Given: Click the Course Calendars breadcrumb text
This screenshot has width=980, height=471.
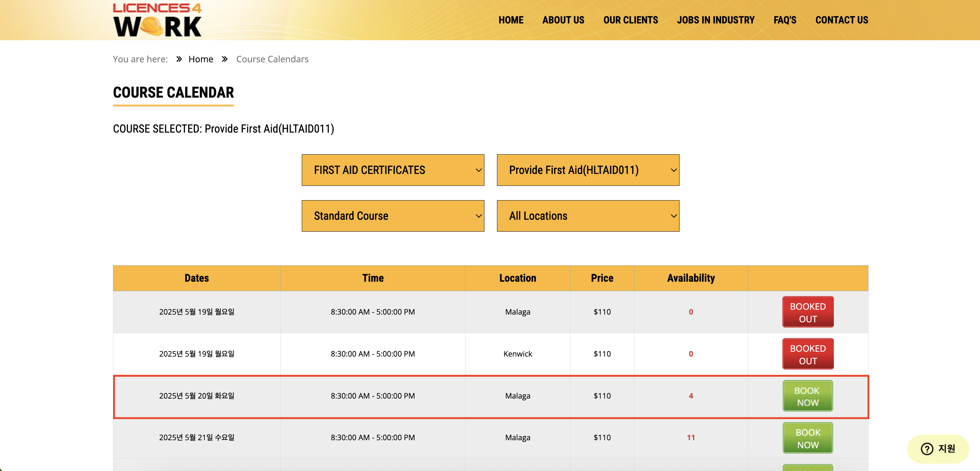Looking at the screenshot, I should tap(272, 59).
